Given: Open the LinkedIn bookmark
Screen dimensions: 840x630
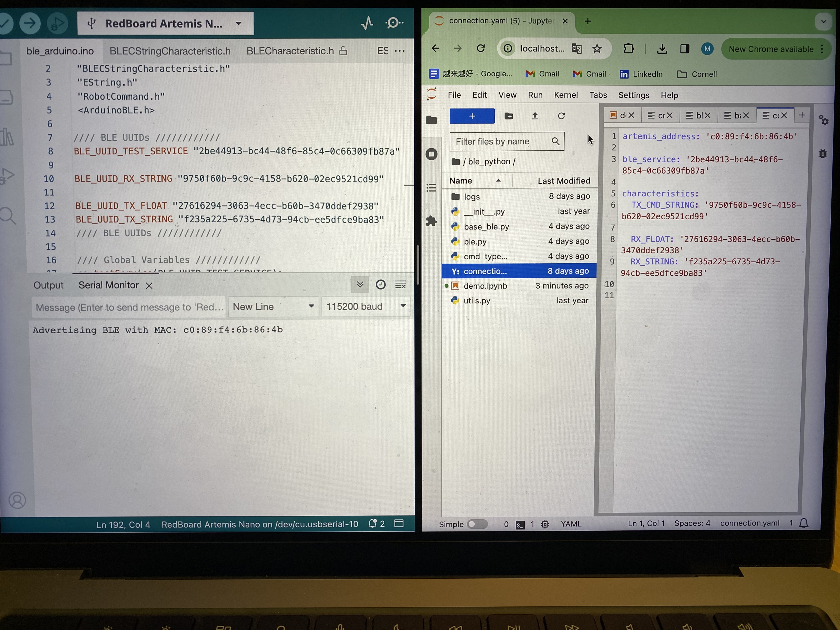Looking at the screenshot, I should [x=641, y=74].
